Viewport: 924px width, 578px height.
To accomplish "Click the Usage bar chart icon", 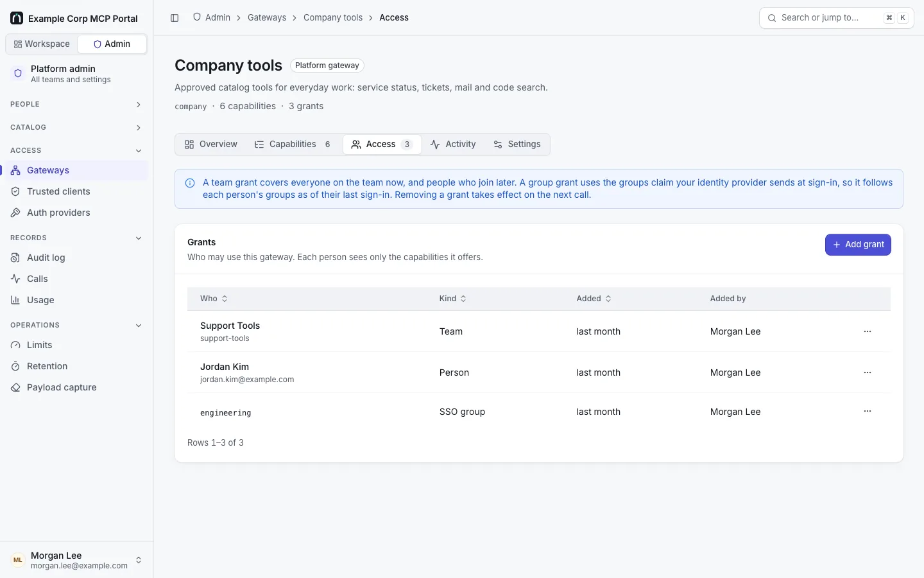I will coord(15,300).
